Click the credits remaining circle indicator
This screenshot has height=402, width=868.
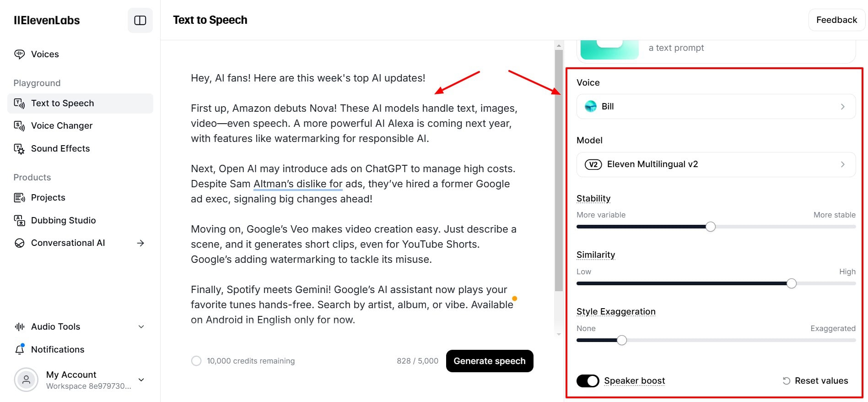pos(196,361)
